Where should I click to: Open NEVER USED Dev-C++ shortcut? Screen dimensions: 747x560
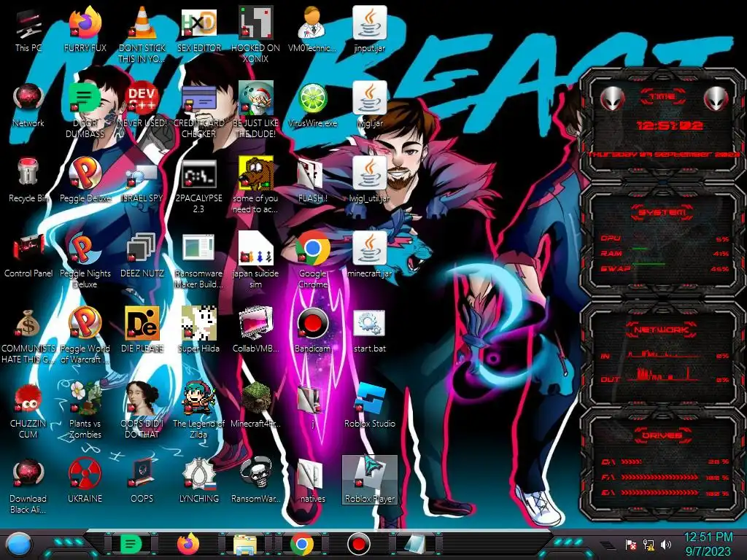click(142, 105)
